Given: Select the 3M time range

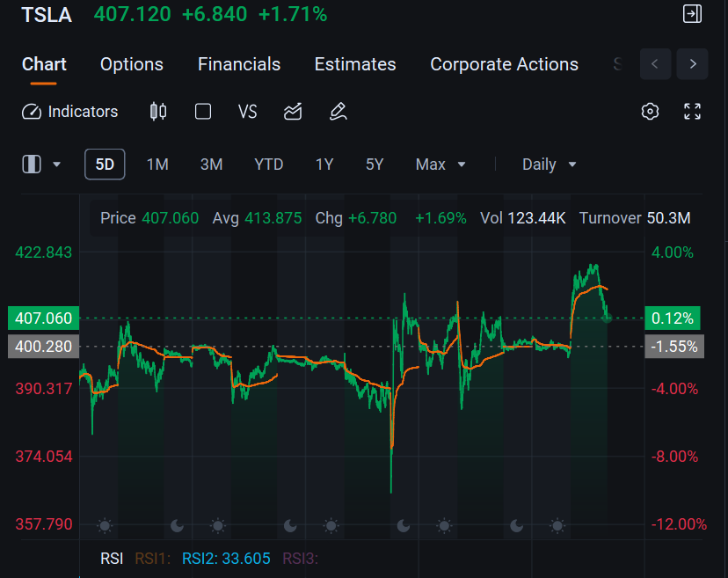Looking at the screenshot, I should [211, 165].
